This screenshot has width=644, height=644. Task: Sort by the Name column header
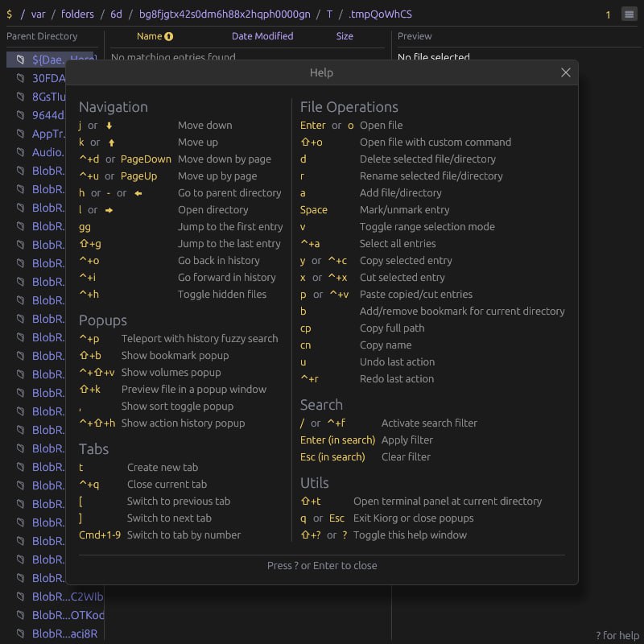(149, 36)
